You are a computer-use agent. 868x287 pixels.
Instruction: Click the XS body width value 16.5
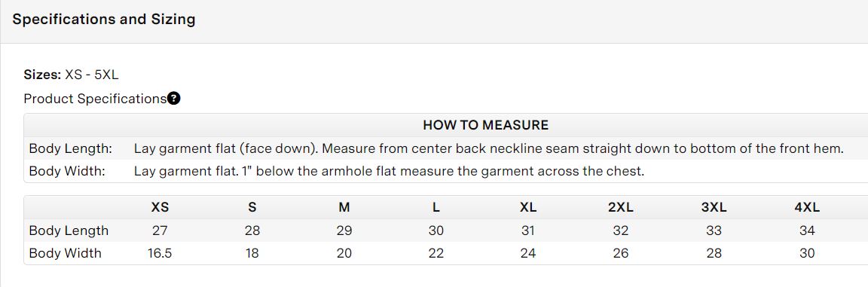(160, 253)
